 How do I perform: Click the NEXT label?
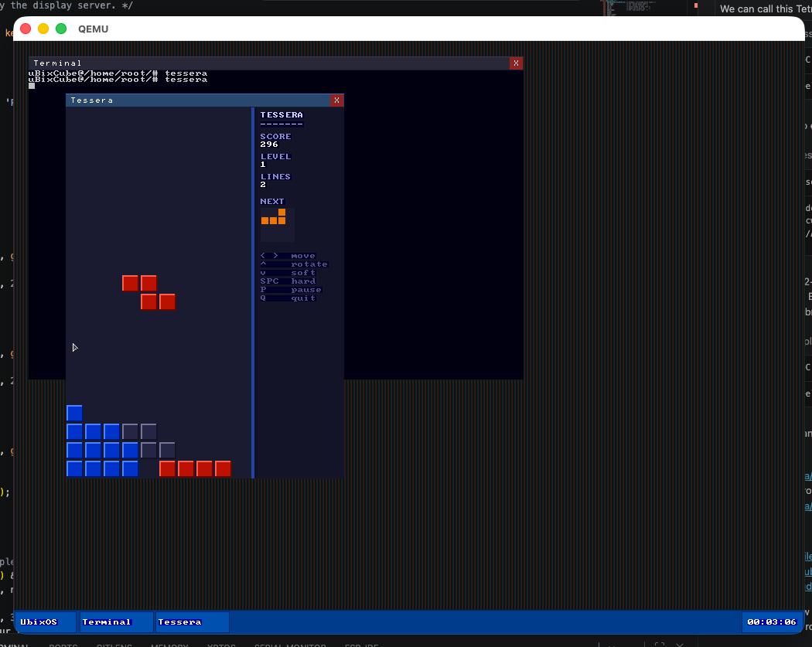272,201
